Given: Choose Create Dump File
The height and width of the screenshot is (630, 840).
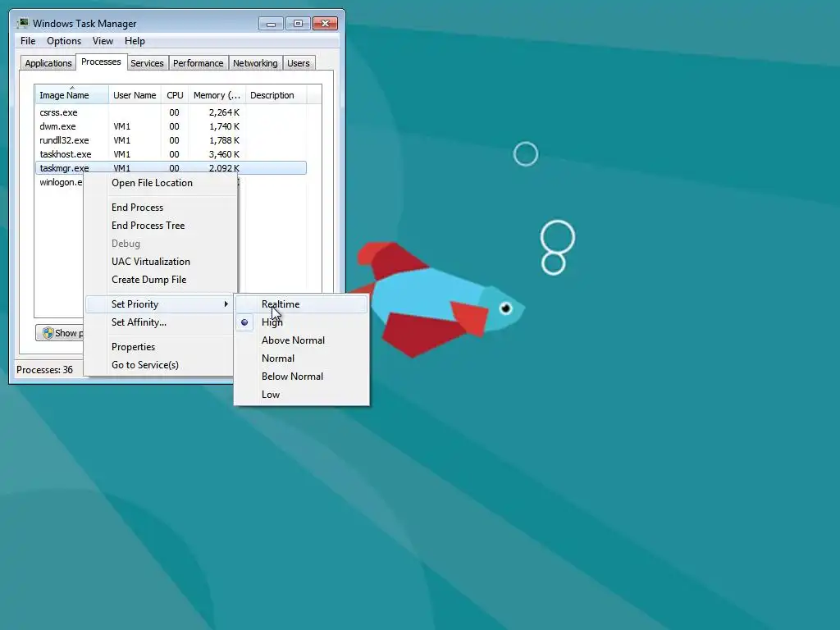Looking at the screenshot, I should click(x=160, y=280).
